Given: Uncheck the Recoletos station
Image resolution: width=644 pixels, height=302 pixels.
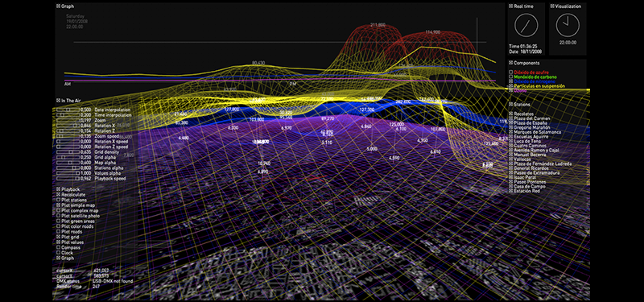Looking at the screenshot, I should [511, 114].
